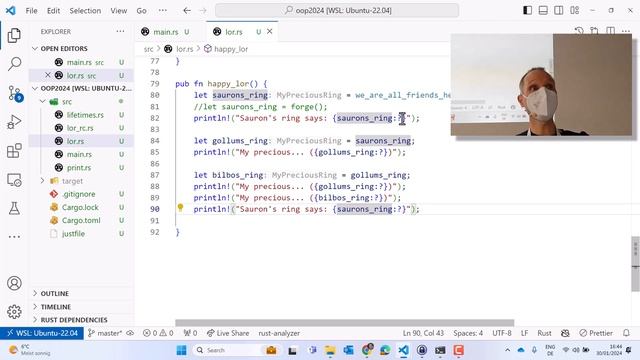640x360 pixels.
Task: Open the Testing flask view
Action: (14, 209)
